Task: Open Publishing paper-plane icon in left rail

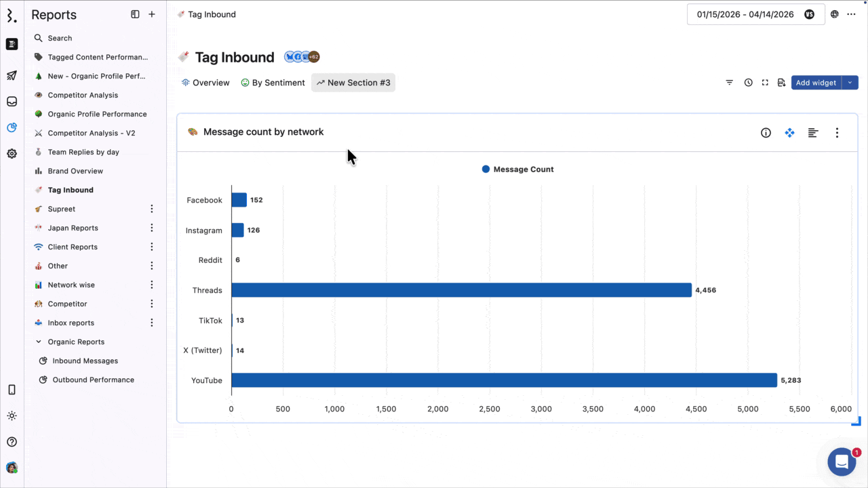Action: (x=12, y=75)
